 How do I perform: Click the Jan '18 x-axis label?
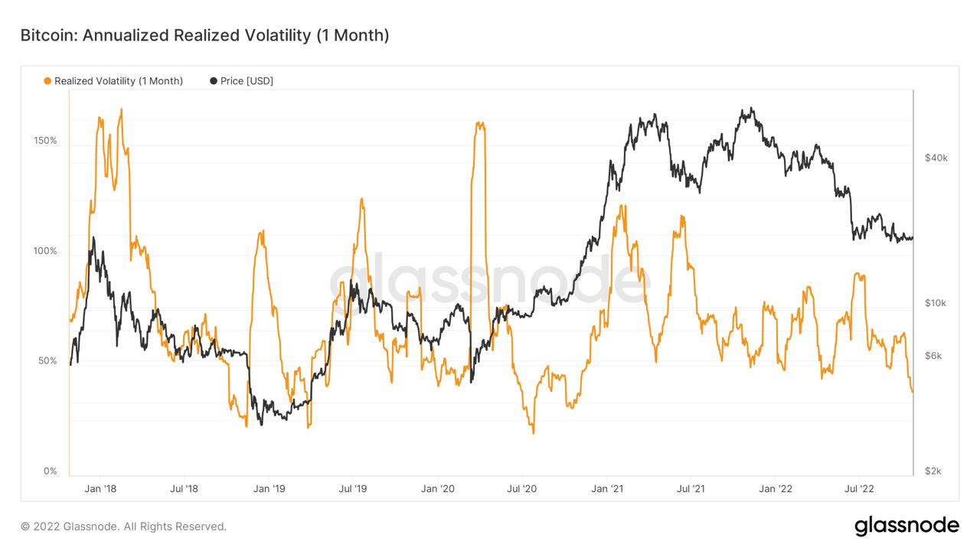click(x=100, y=488)
